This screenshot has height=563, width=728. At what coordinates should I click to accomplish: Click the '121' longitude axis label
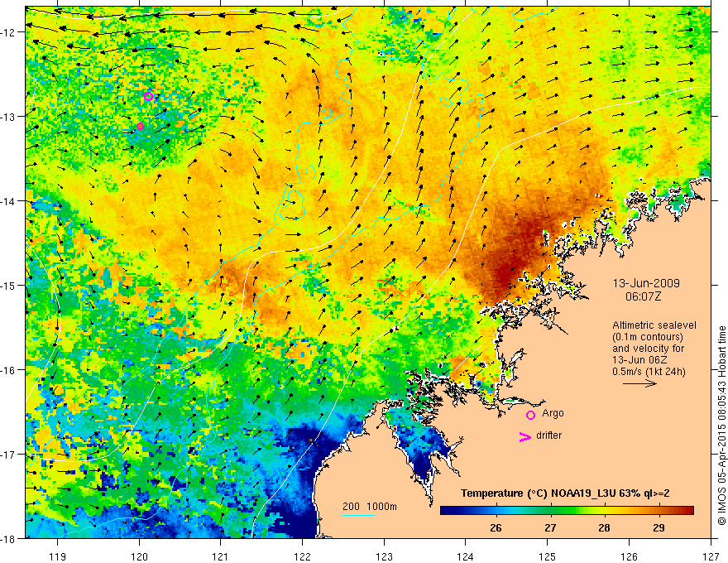click(221, 556)
